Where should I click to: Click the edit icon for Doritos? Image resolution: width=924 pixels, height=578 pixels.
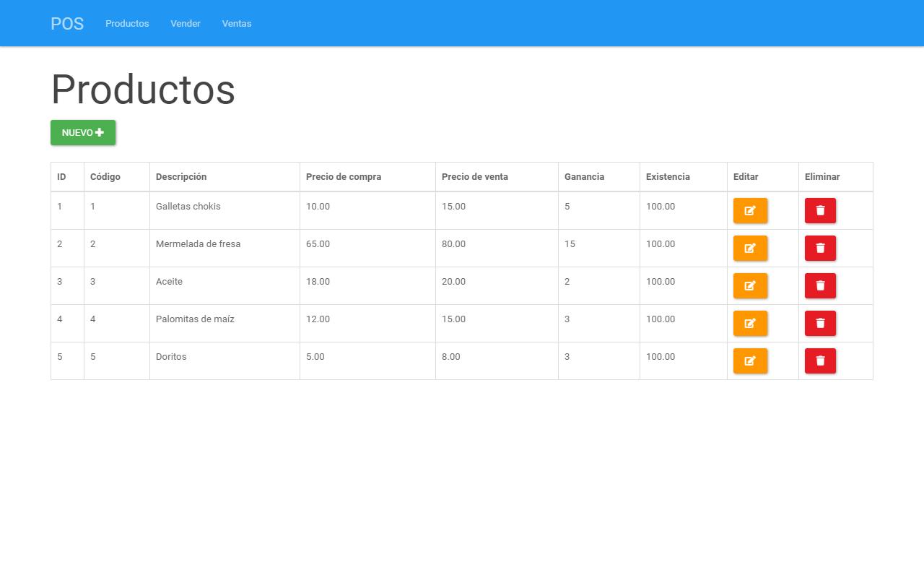(x=750, y=361)
